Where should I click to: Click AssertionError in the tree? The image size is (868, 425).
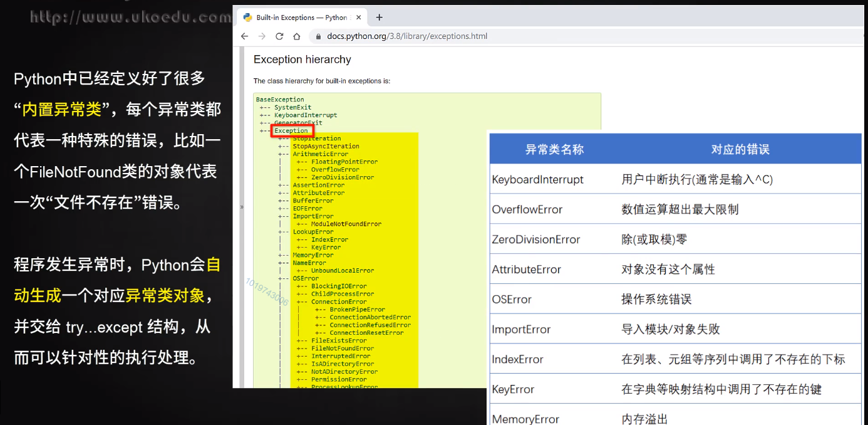[x=318, y=185]
